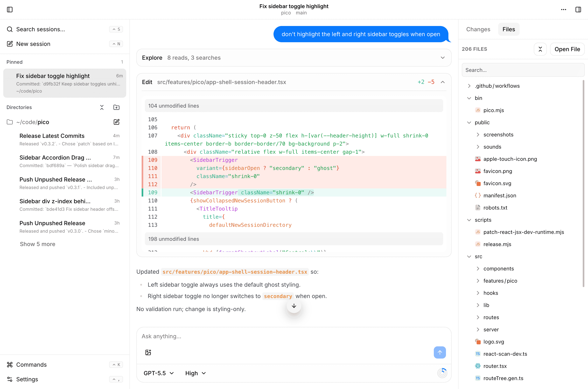Select pinned Fix sidebar toggle highlight session
This screenshot has width=588, height=389.
click(65, 83)
